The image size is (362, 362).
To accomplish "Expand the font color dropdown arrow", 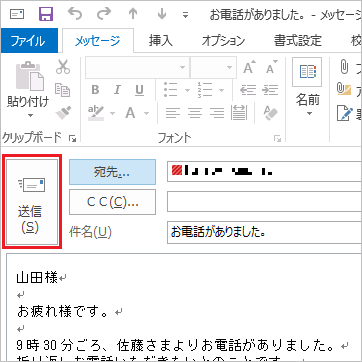I will [x=147, y=113].
